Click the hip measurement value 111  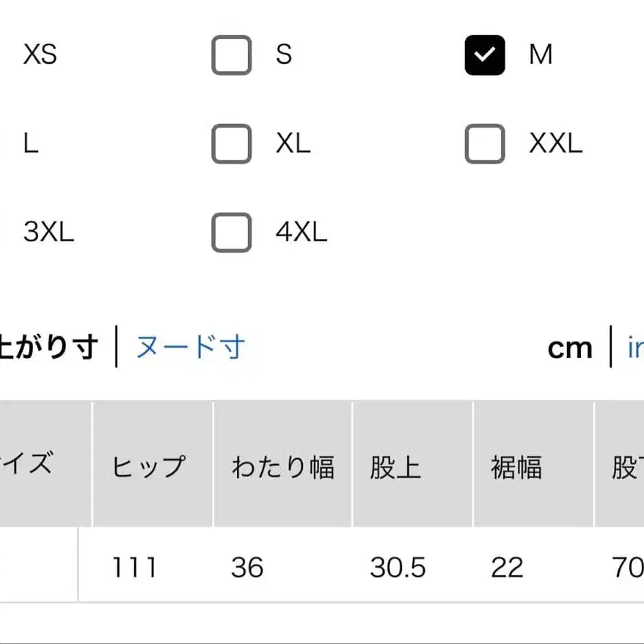pos(135,567)
